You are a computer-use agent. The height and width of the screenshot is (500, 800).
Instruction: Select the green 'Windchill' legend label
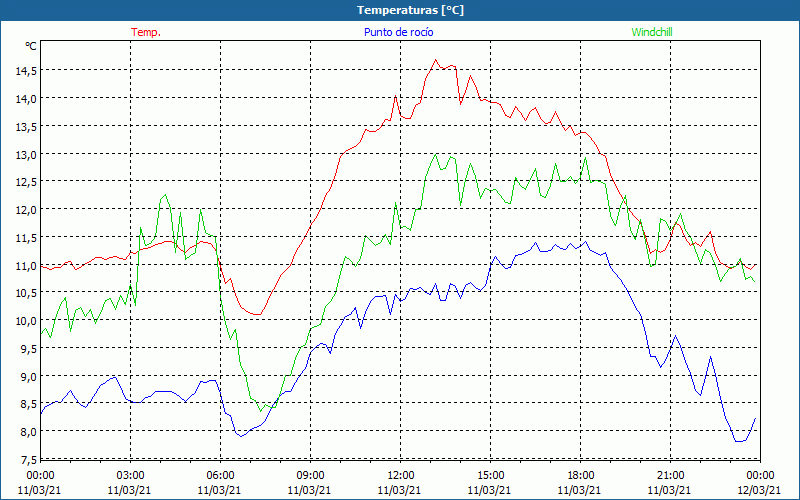tap(652, 32)
